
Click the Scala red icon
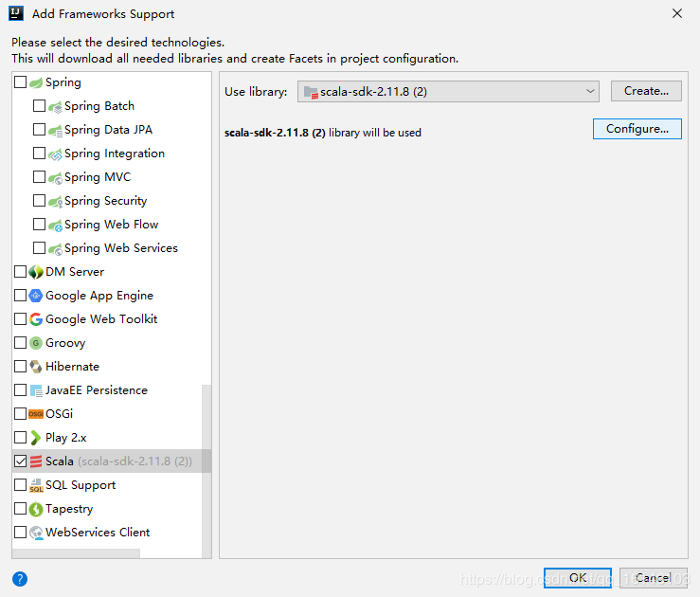36,461
